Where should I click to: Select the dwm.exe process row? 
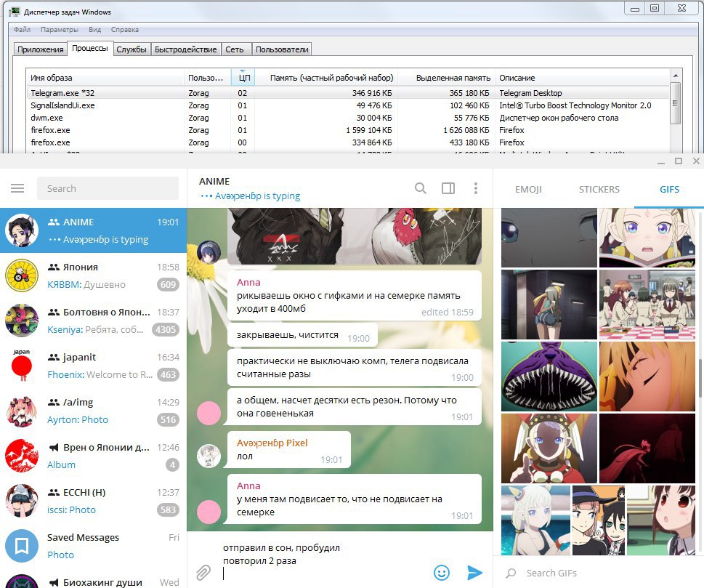click(348, 118)
